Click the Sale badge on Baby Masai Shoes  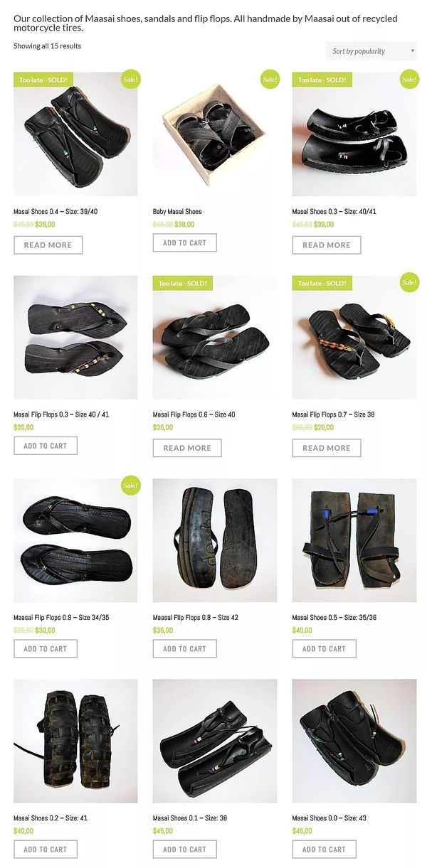coord(270,80)
